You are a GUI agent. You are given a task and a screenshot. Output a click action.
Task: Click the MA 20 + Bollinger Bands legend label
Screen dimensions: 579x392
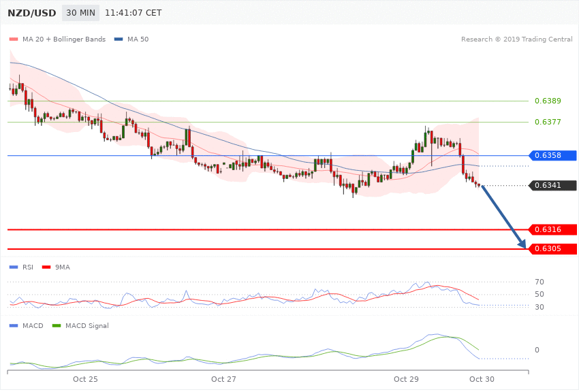(64, 39)
